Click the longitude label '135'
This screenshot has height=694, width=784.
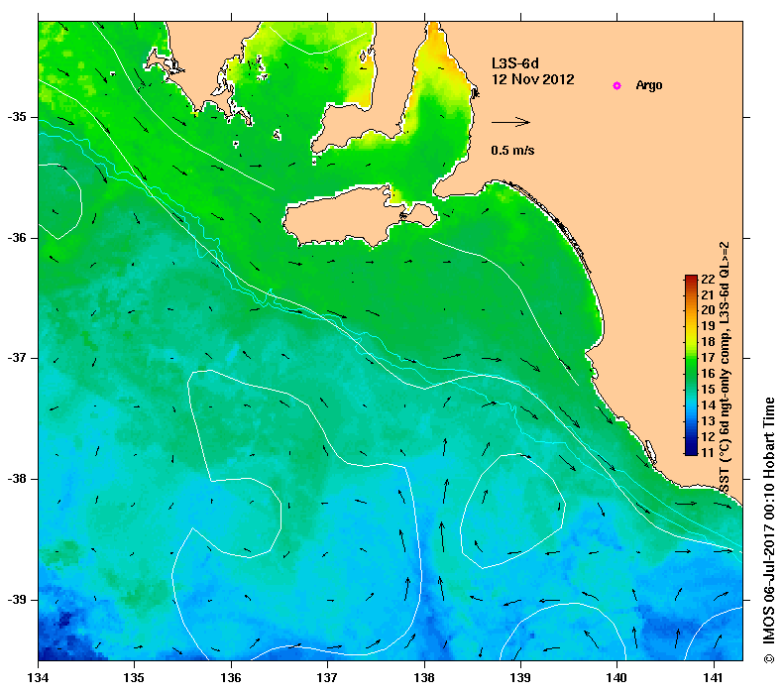[x=134, y=677]
